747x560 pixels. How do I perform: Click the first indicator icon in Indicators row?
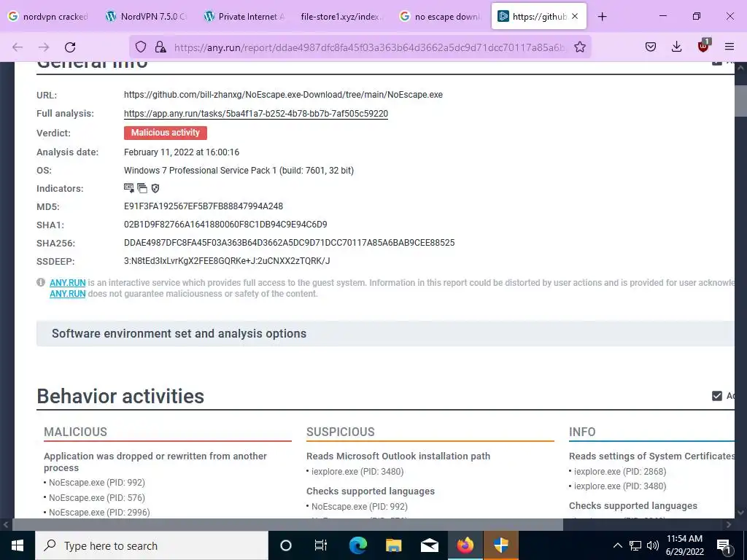(x=128, y=188)
